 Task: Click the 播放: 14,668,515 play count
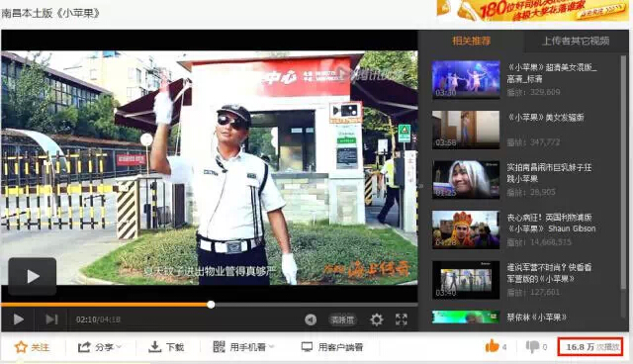point(539,242)
